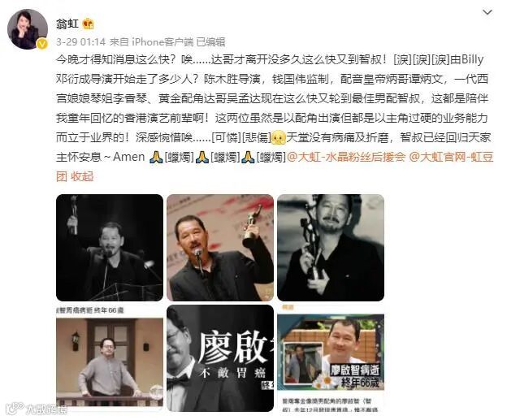Open the 廖啟智病逝 終年66歲 news image

pos(331,358)
